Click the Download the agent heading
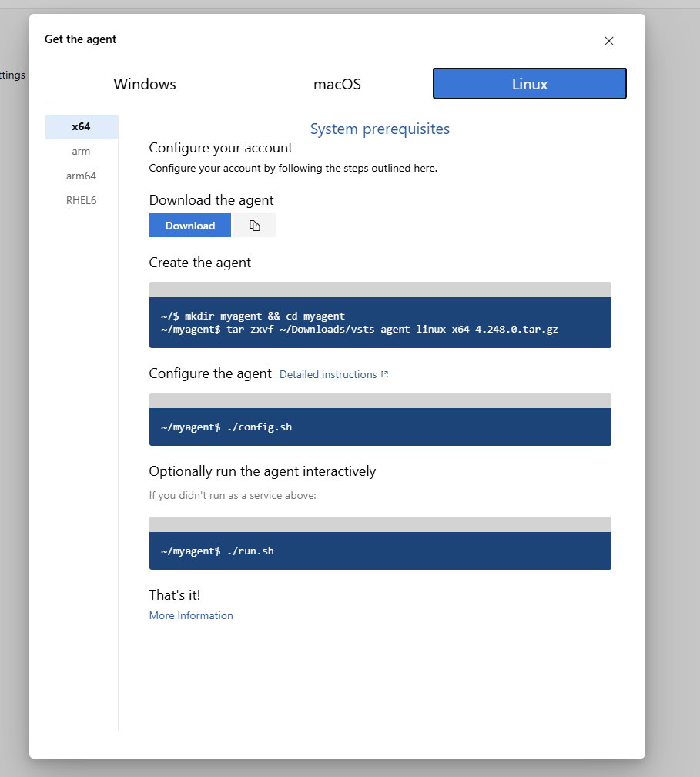Viewport: 700px width, 777px height. pyautogui.click(x=211, y=200)
